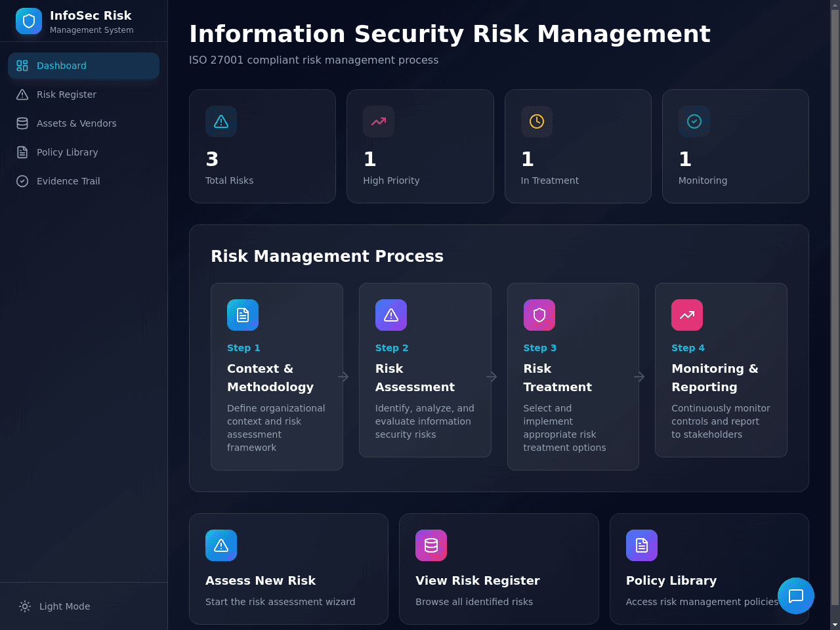Click the arrow after Context & Methodology

click(x=343, y=377)
